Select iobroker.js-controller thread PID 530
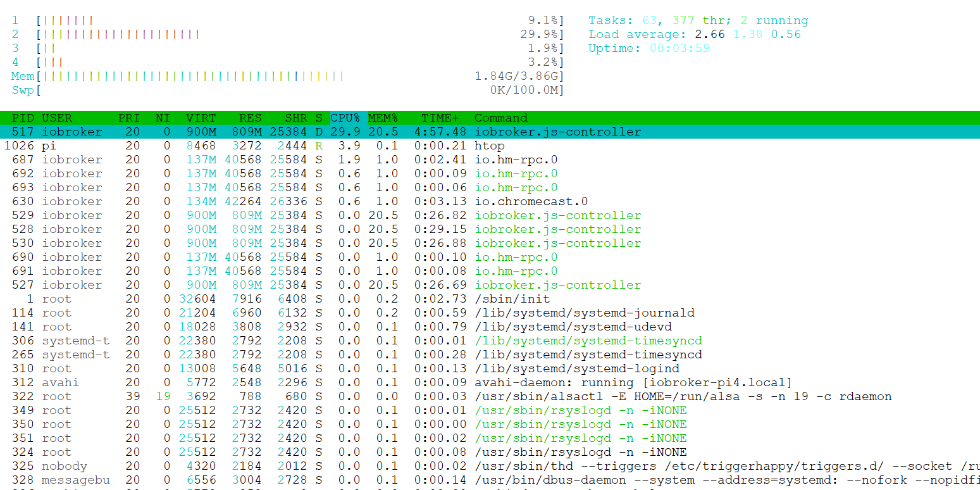This screenshot has height=490, width=980. coord(490,243)
